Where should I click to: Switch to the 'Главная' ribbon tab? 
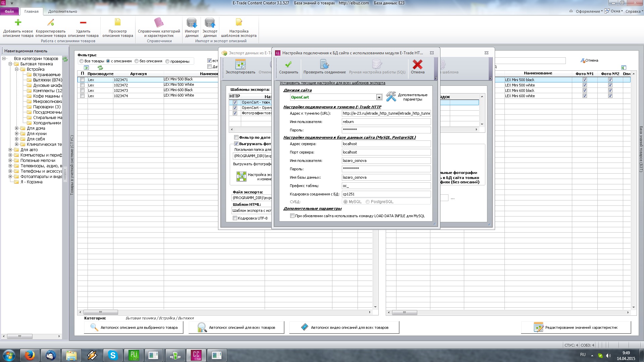click(32, 11)
